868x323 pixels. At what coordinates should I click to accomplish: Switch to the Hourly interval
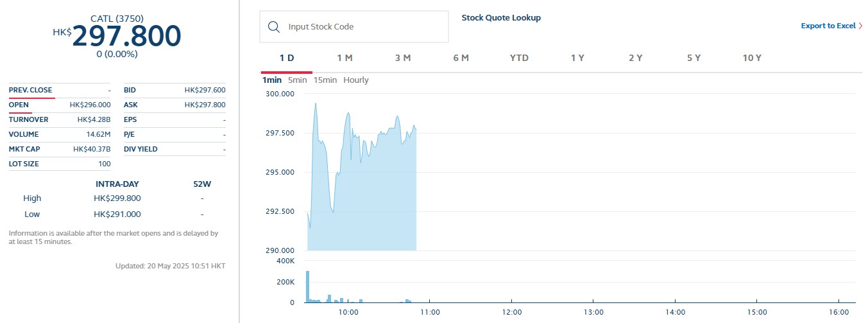click(x=356, y=80)
